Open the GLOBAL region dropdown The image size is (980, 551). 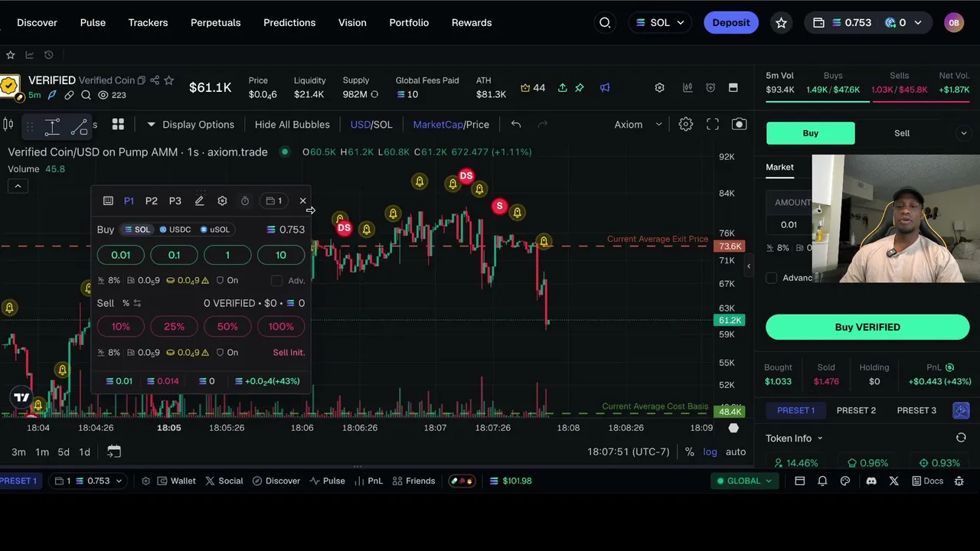click(x=743, y=481)
